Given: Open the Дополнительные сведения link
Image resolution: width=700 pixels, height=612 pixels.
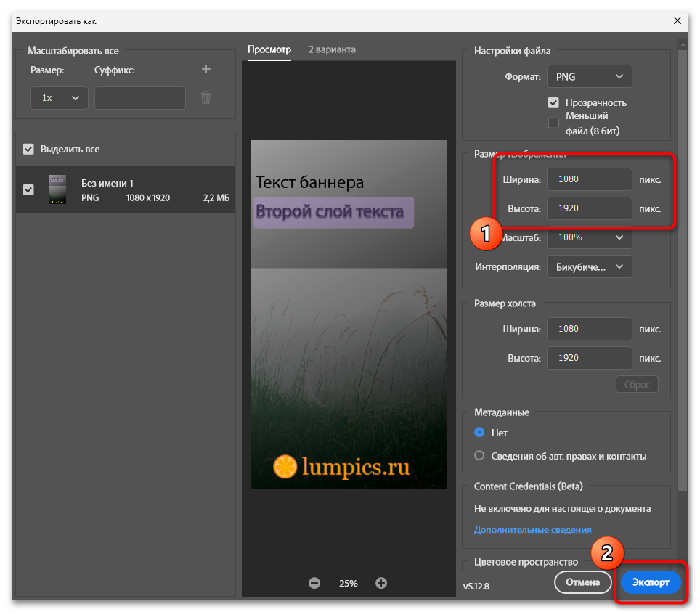Looking at the screenshot, I should [532, 529].
